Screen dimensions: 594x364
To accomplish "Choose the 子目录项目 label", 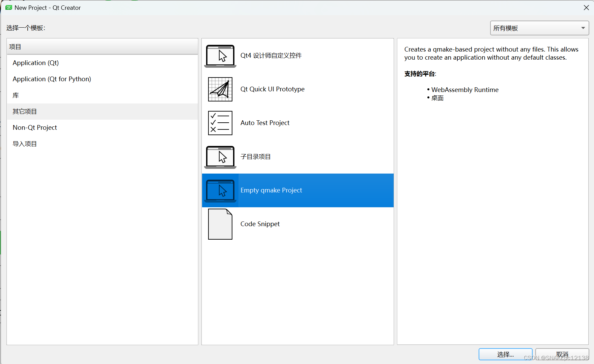I will 255,157.
